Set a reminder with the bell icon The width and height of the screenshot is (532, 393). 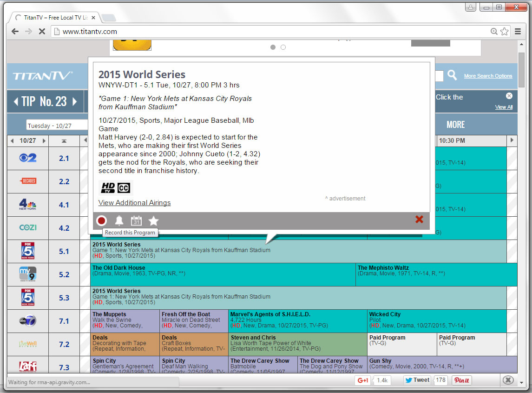pyautogui.click(x=119, y=221)
